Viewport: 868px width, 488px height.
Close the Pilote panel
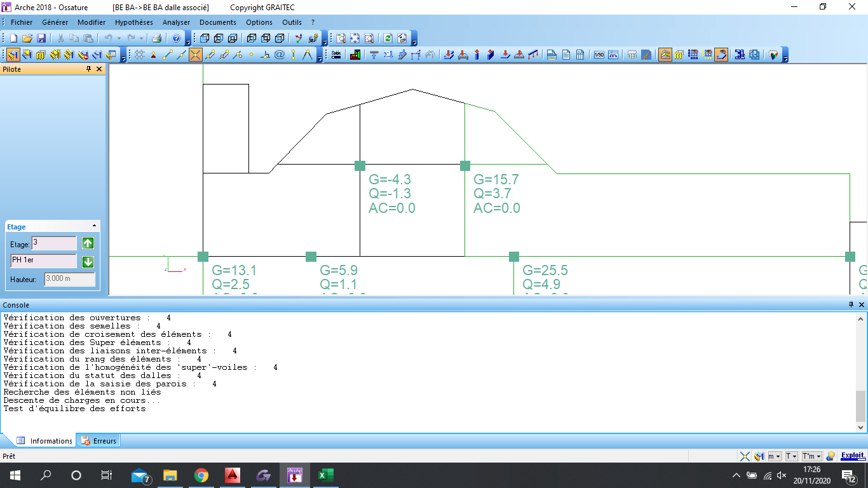99,69
